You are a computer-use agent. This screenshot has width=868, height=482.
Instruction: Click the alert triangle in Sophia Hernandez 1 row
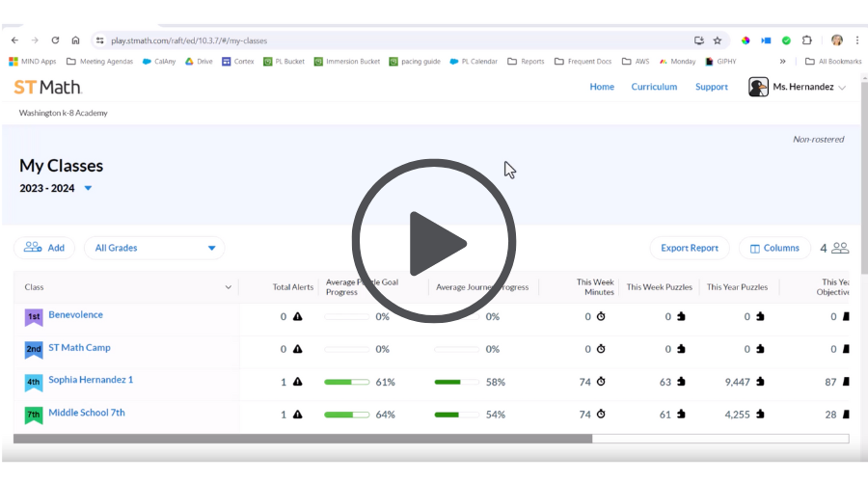click(297, 383)
